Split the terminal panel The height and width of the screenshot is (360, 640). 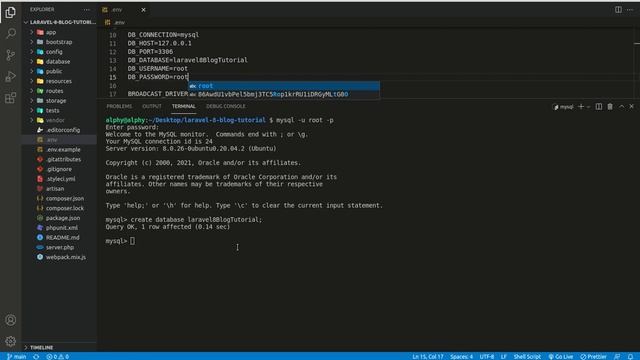click(599, 107)
